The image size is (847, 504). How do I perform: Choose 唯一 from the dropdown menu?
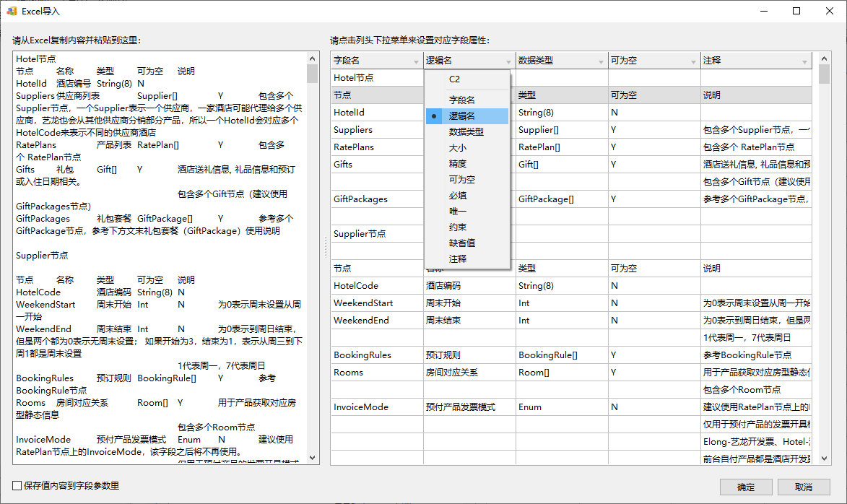(467, 212)
